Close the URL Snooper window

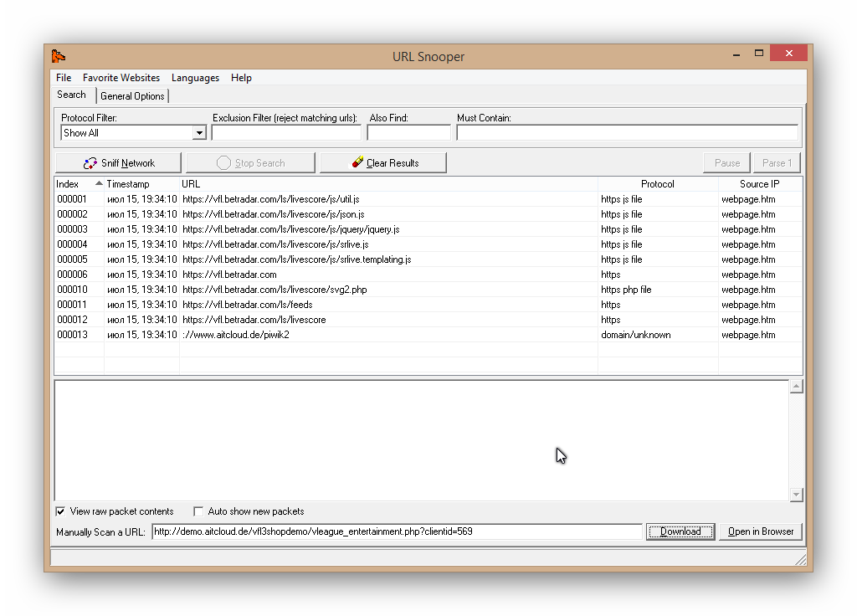(x=788, y=53)
